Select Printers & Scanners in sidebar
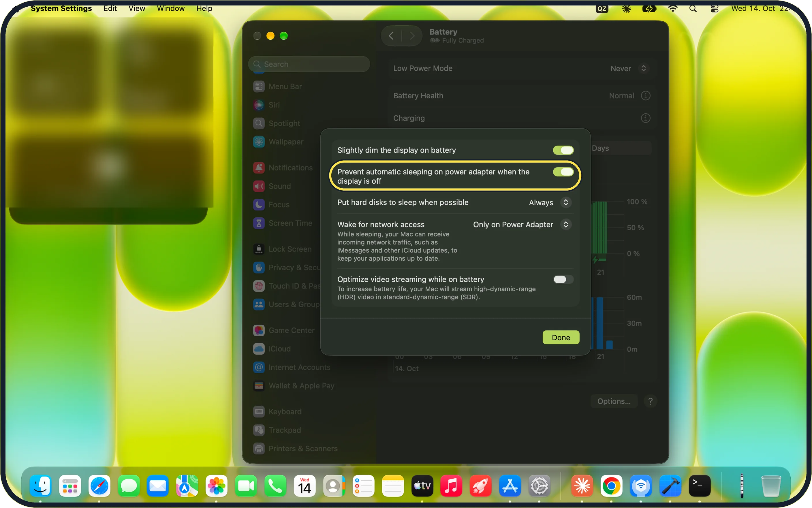 click(x=295, y=449)
